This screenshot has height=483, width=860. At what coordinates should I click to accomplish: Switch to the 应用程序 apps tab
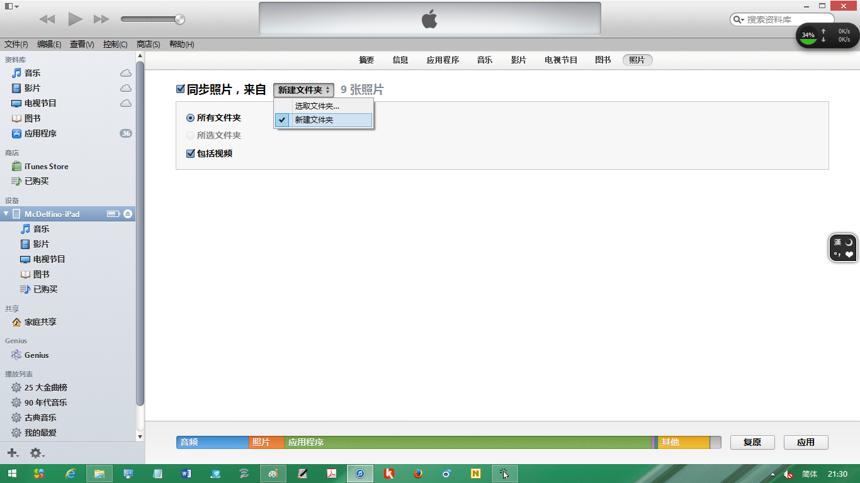[442, 60]
